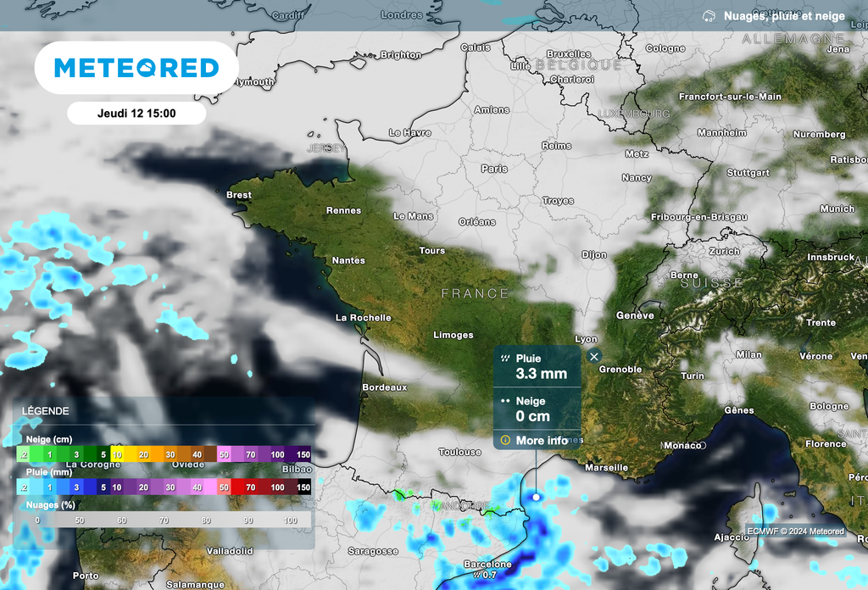Viewport: 868px width, 590px height.
Task: Click the LÉGENDE panel header
Action: tap(46, 411)
